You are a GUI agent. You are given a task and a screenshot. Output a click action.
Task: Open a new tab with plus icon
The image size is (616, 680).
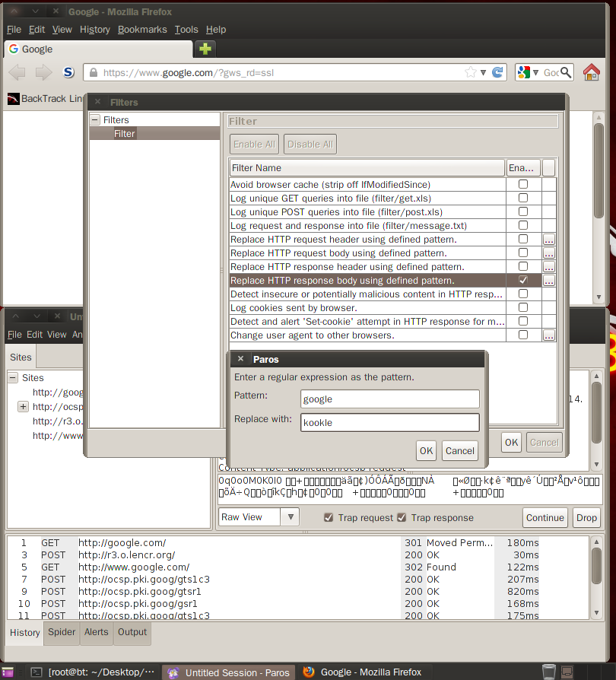[205, 49]
